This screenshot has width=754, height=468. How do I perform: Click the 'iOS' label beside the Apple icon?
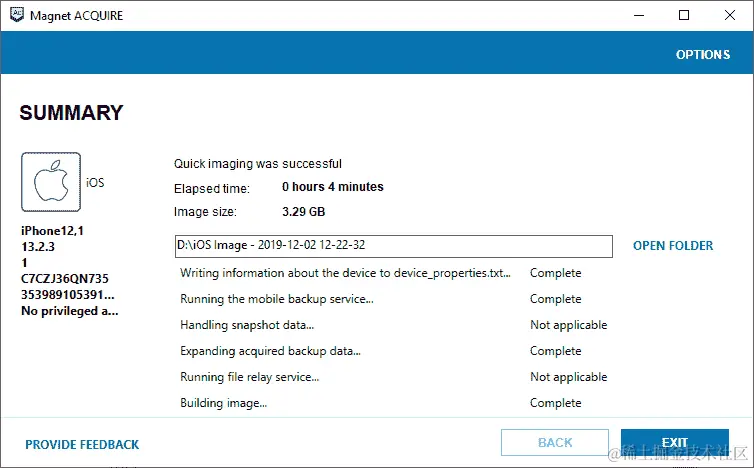click(95, 182)
